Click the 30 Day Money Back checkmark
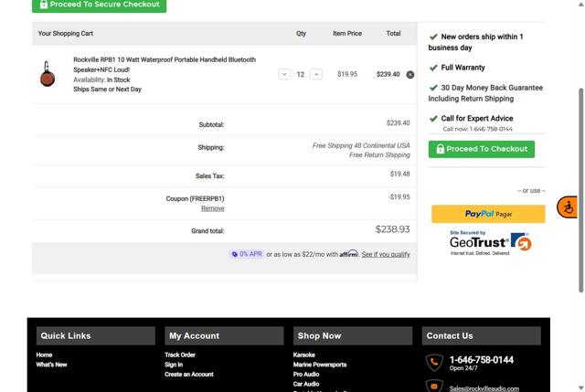Screen dimensions: 585x392 click(433, 88)
